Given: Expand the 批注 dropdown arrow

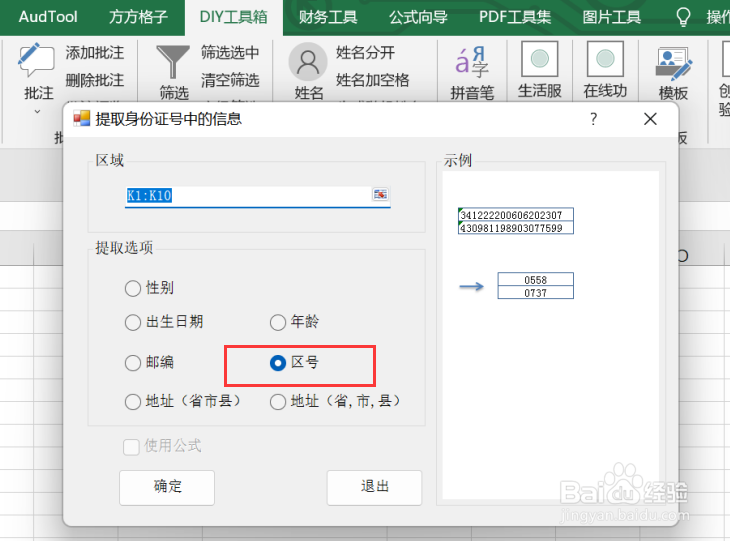Looking at the screenshot, I should tap(37, 112).
